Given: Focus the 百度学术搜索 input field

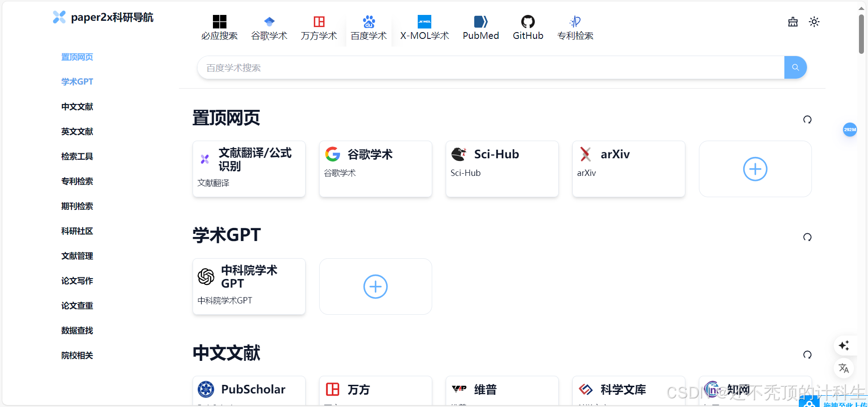Looking at the screenshot, I should coord(491,68).
